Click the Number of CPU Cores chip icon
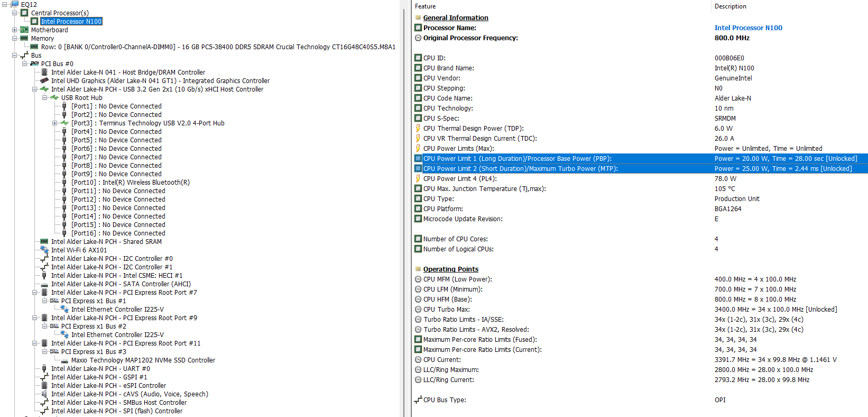Viewport: 868px width, 417px height. [418, 239]
